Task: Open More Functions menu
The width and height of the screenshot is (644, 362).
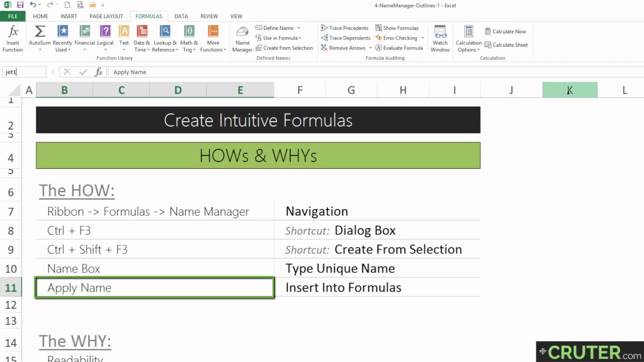Action: pos(213,39)
